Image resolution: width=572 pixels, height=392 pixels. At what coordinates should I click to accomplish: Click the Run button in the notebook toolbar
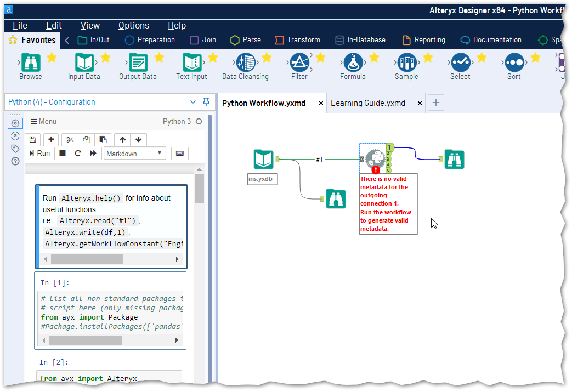[39, 153]
